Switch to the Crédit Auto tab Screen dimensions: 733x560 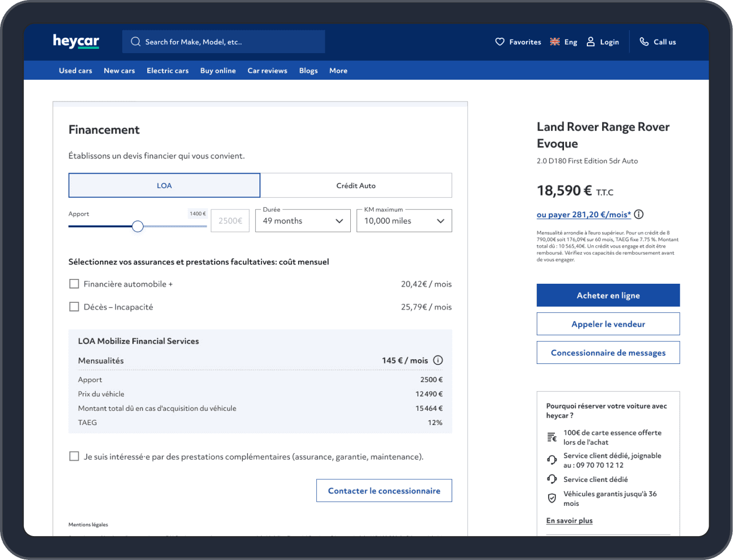[356, 185]
